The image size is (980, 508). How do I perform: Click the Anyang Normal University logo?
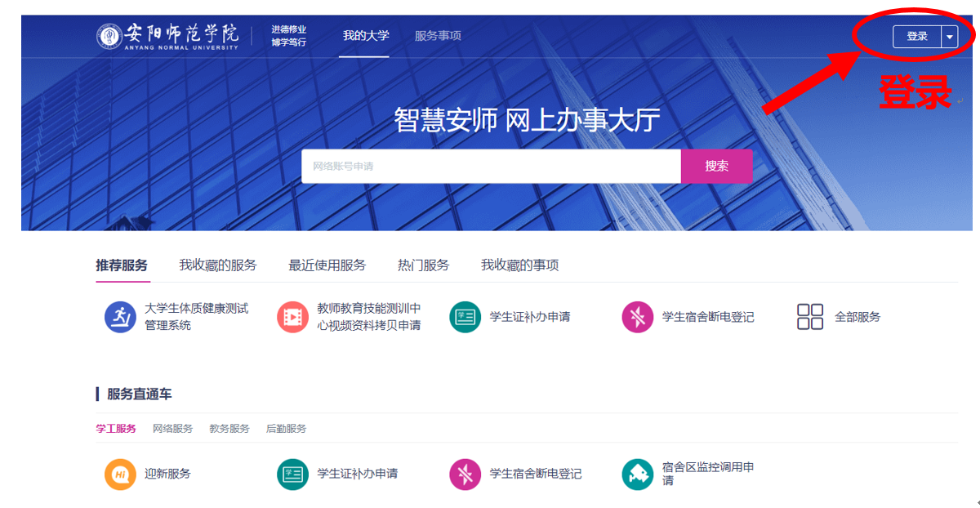pos(168,36)
